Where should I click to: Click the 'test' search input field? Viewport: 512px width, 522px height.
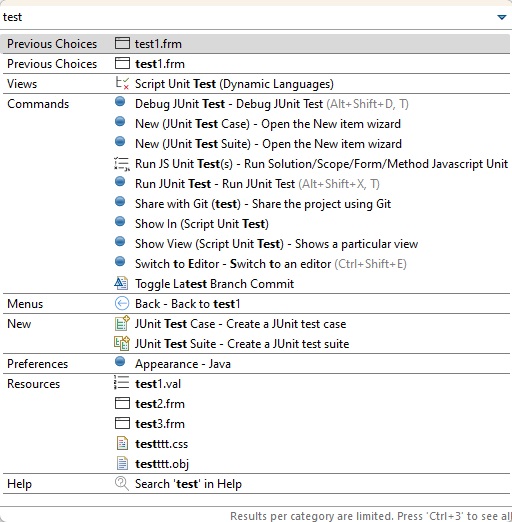[247, 17]
